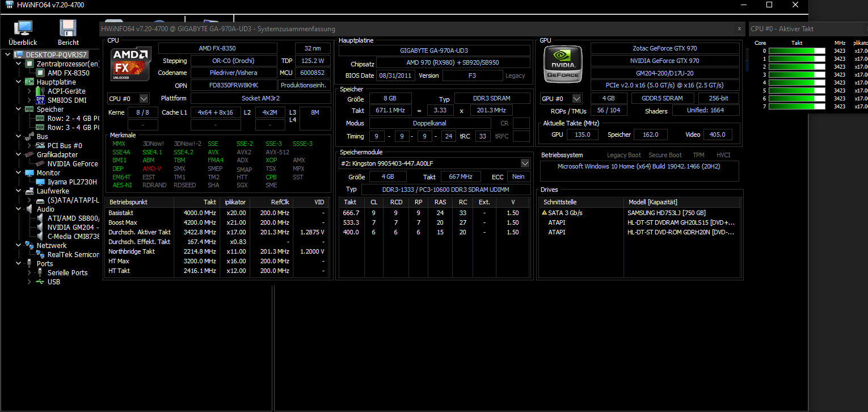Click the SAMSUNG HD753LJ drive row

(x=639, y=213)
